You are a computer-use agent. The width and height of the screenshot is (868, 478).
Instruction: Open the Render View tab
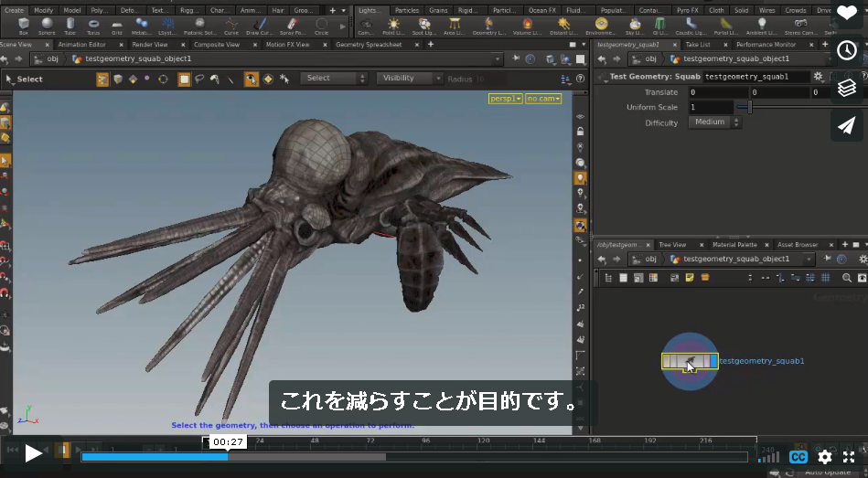click(149, 44)
